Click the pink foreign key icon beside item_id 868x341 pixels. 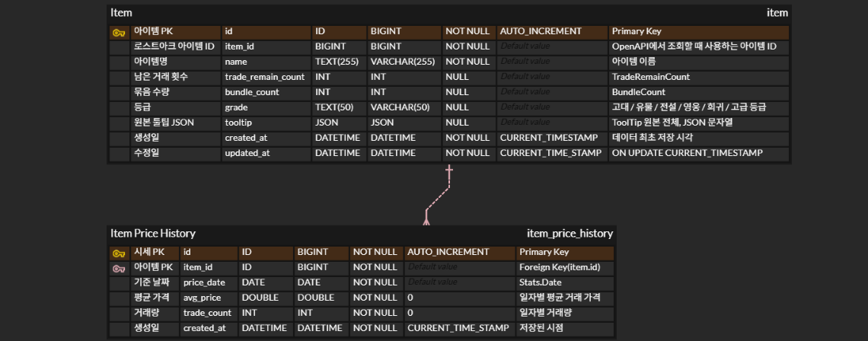click(118, 268)
